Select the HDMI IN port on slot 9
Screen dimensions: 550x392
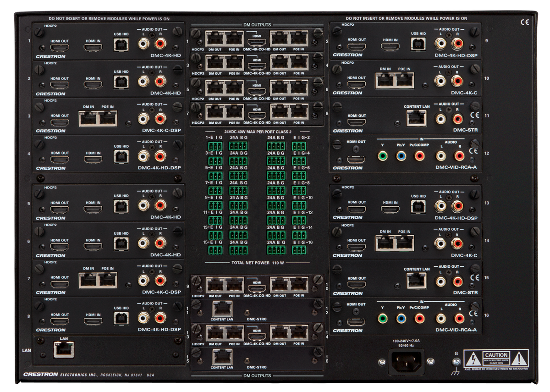(390, 46)
